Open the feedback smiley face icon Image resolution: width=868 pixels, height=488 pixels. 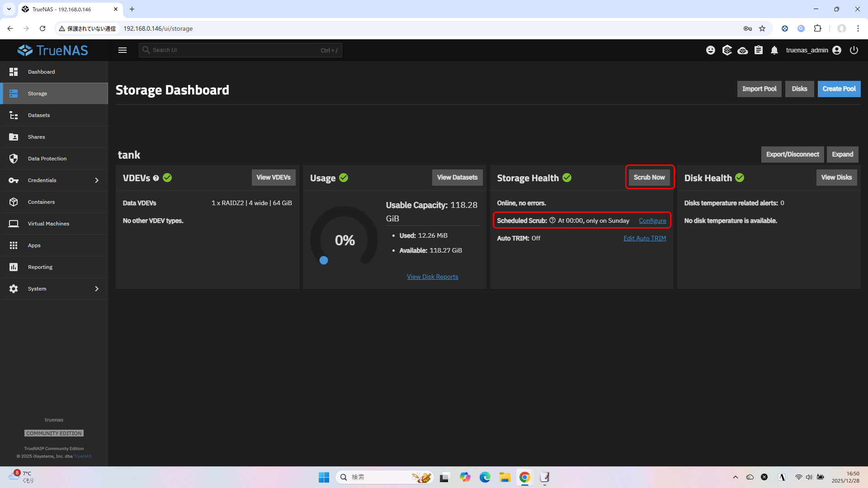(711, 50)
